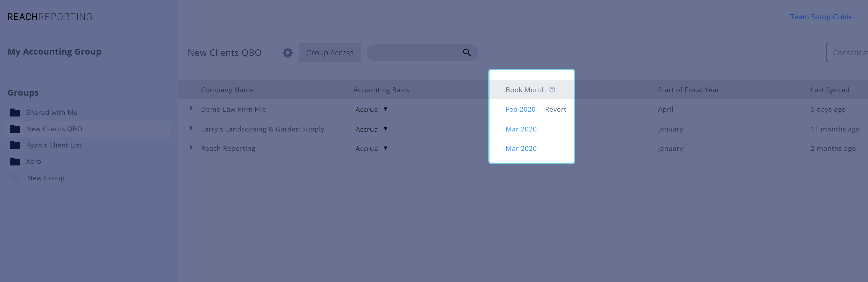Click the 11 months ago sync value
Screen dimensions: 868x282
(x=835, y=129)
